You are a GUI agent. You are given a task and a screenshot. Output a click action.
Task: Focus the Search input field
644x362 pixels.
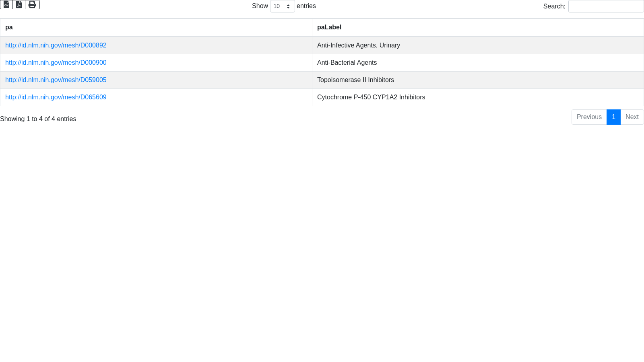(606, 6)
